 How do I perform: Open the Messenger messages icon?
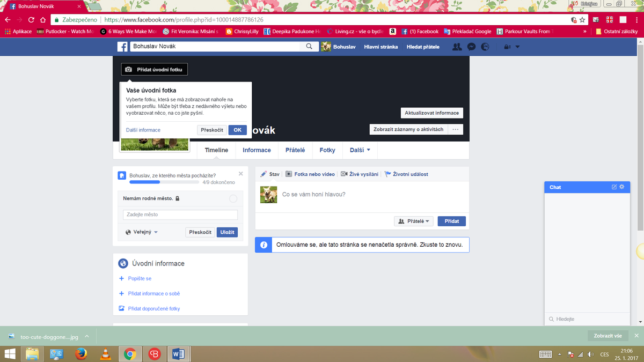tap(471, 47)
